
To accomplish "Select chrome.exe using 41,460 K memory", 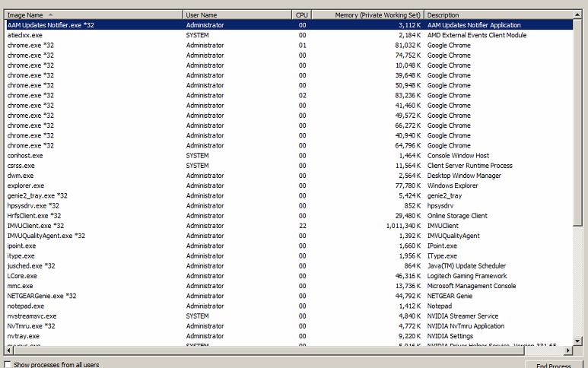I will click(289, 105).
